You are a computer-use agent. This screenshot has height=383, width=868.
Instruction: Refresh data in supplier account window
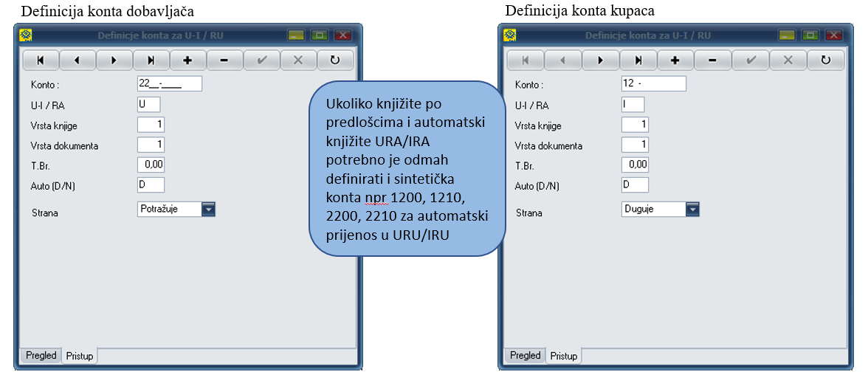336,60
